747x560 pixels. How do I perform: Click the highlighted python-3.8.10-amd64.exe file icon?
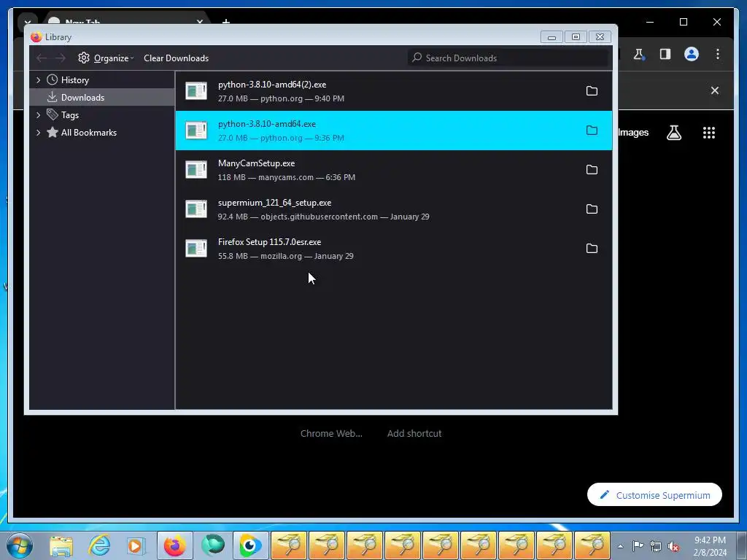click(x=196, y=131)
